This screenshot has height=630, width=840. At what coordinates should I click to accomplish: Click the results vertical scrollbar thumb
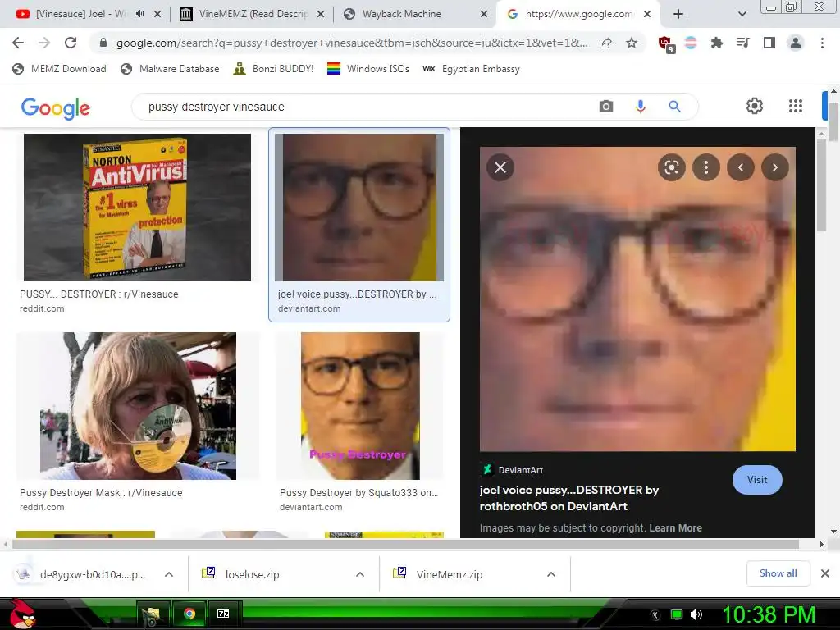point(822,185)
